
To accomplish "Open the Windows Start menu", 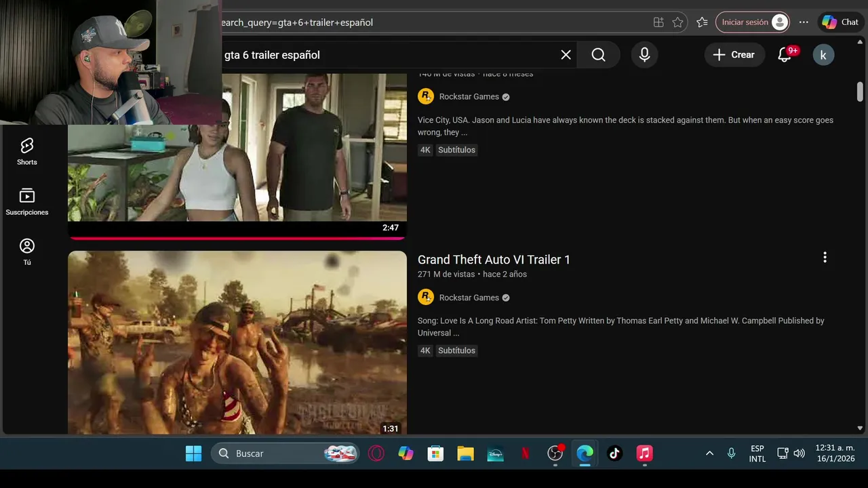I will tap(193, 453).
